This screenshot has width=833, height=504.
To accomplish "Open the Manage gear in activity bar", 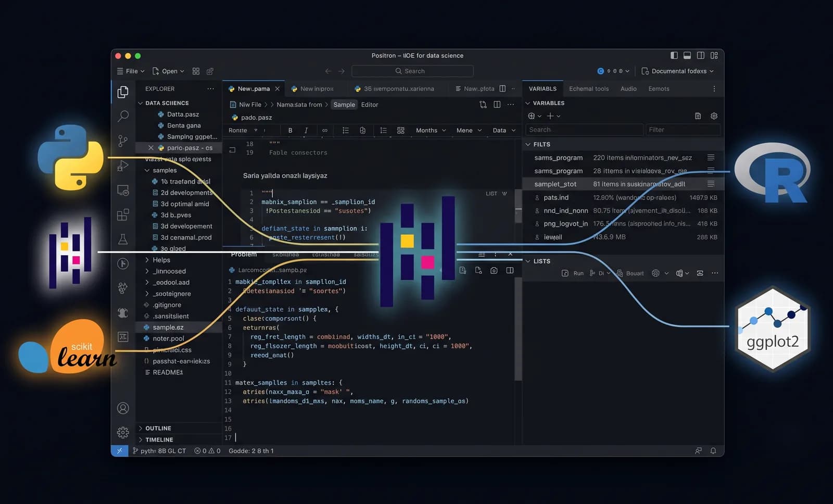I will click(123, 432).
